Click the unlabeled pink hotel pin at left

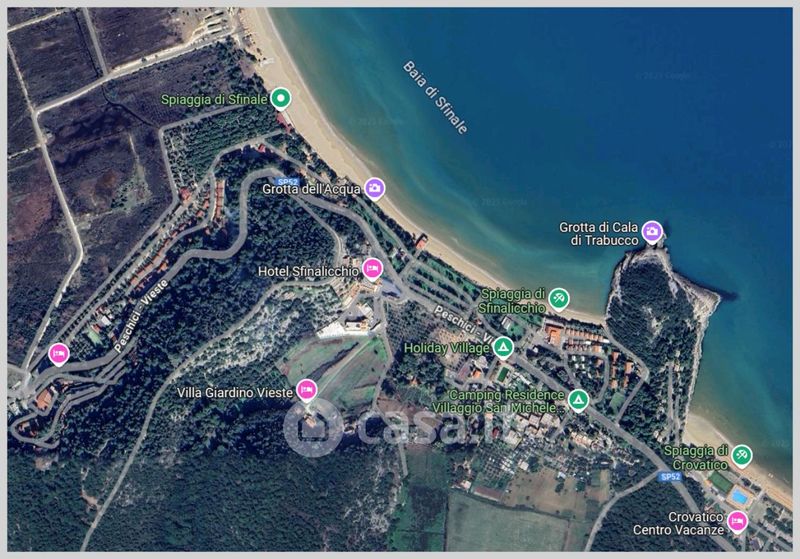coord(59,354)
